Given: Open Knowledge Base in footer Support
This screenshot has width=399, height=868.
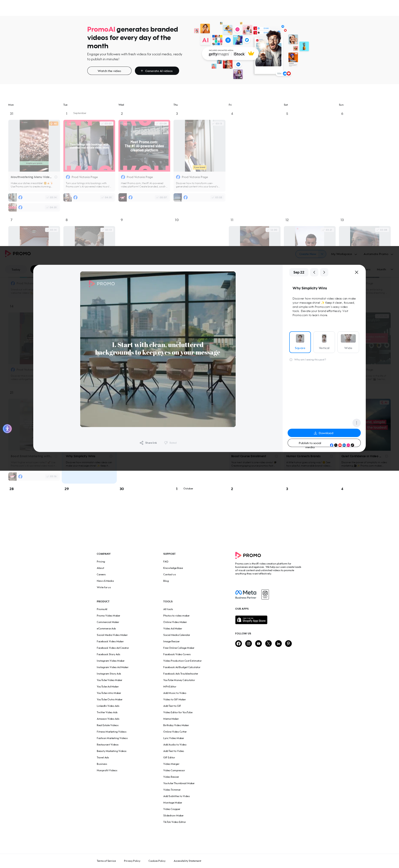Looking at the screenshot, I should click(173, 568).
